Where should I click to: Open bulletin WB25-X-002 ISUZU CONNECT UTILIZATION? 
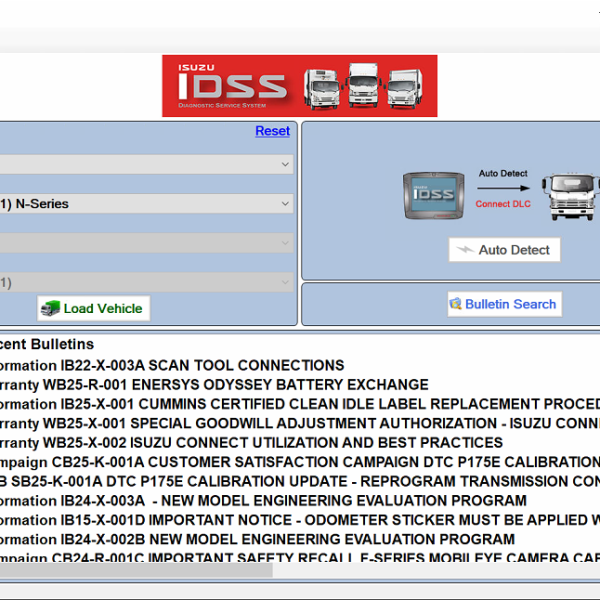[251, 443]
